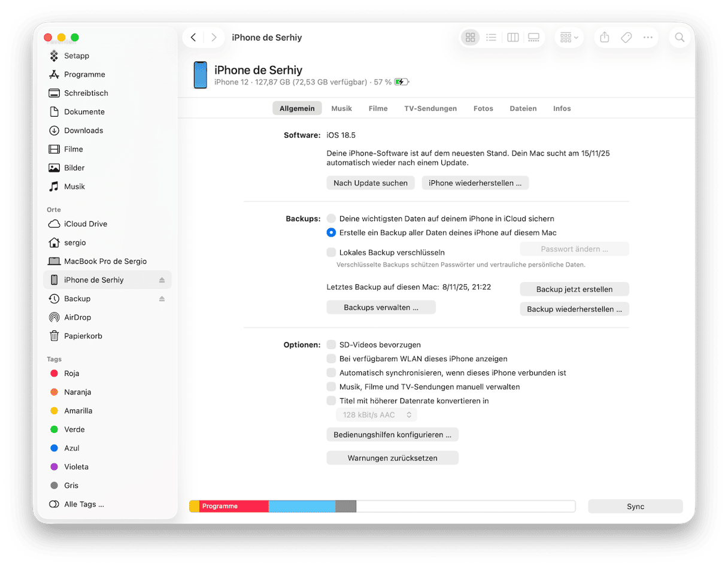This screenshot has height=567, width=728.
Task: Check SD-Videos bevorzugen option
Action: (331, 345)
